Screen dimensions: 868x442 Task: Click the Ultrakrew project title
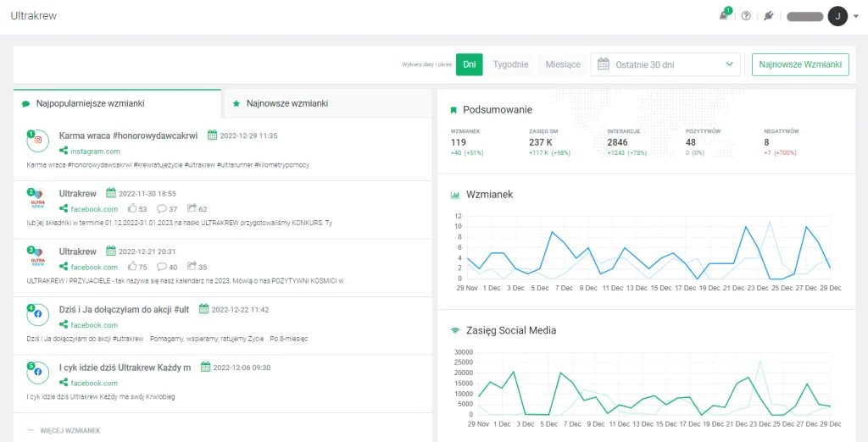34,15
